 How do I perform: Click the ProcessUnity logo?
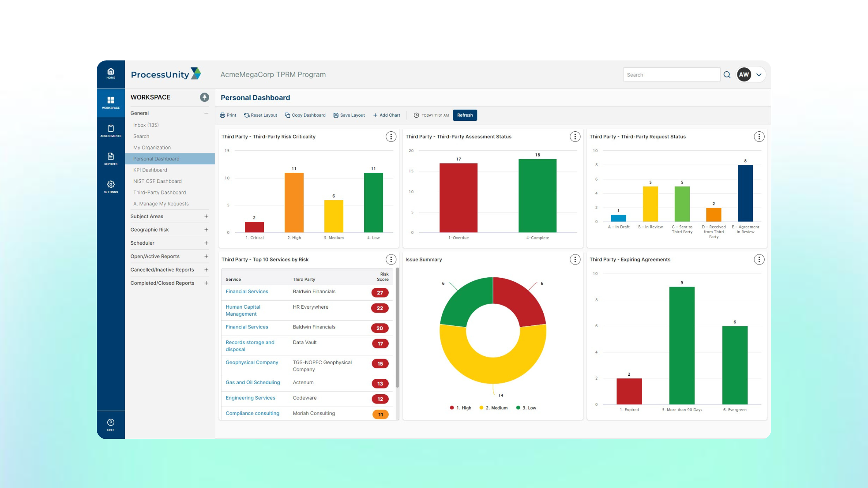coord(166,74)
